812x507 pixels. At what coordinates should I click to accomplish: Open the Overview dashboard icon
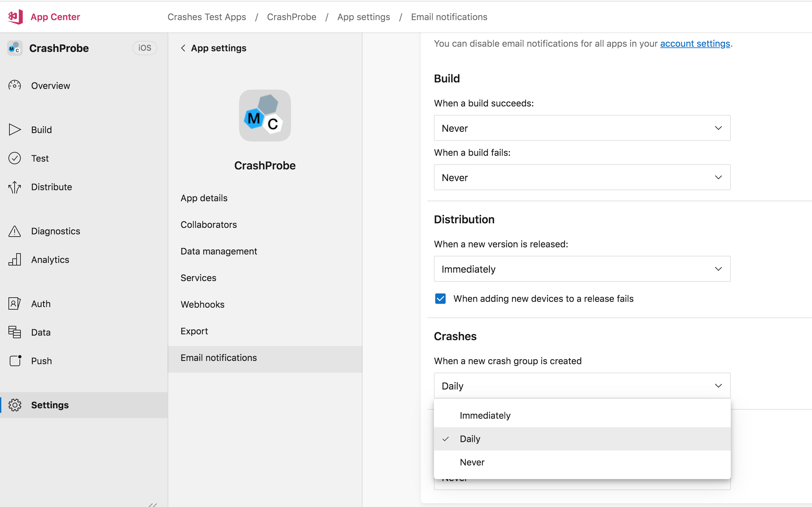click(x=15, y=85)
